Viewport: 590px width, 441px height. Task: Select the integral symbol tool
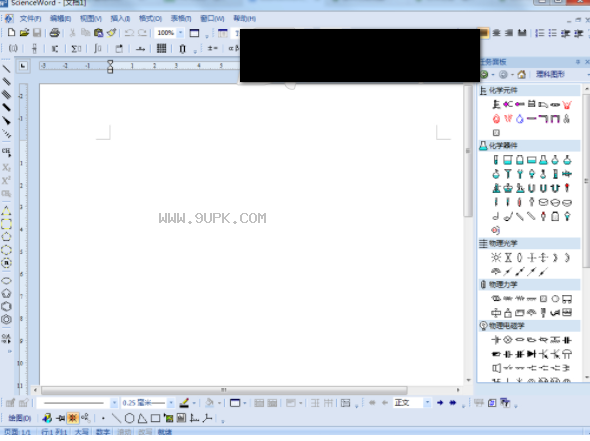(x=97, y=48)
